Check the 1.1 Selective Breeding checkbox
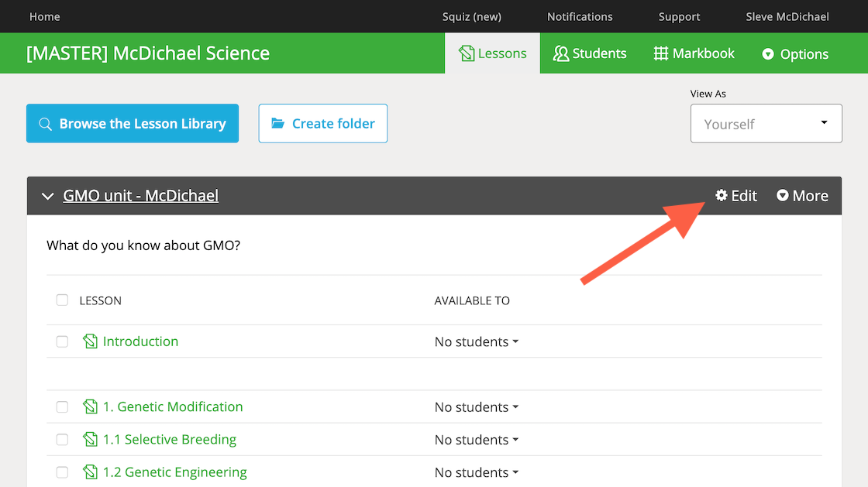 click(62, 440)
